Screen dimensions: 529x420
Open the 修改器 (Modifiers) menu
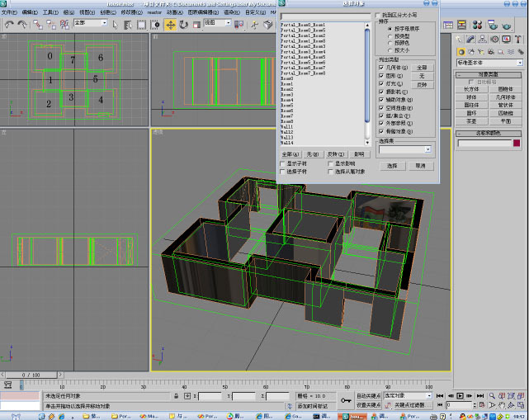pyautogui.click(x=131, y=12)
